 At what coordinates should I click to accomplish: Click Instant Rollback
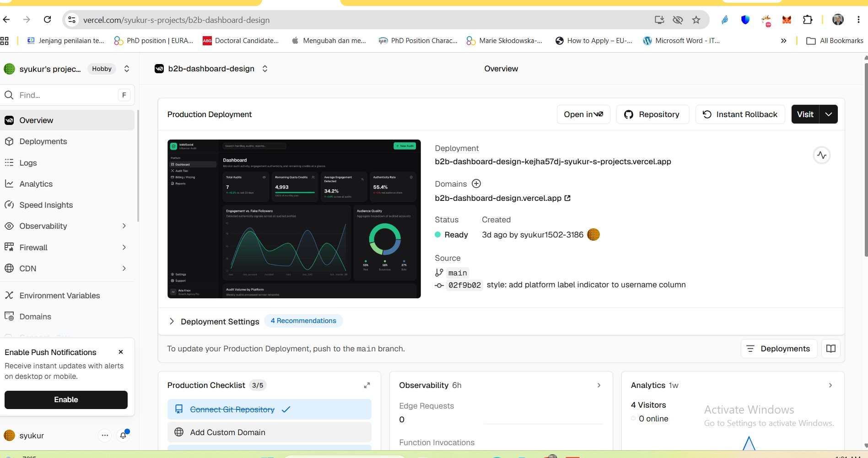coord(740,114)
